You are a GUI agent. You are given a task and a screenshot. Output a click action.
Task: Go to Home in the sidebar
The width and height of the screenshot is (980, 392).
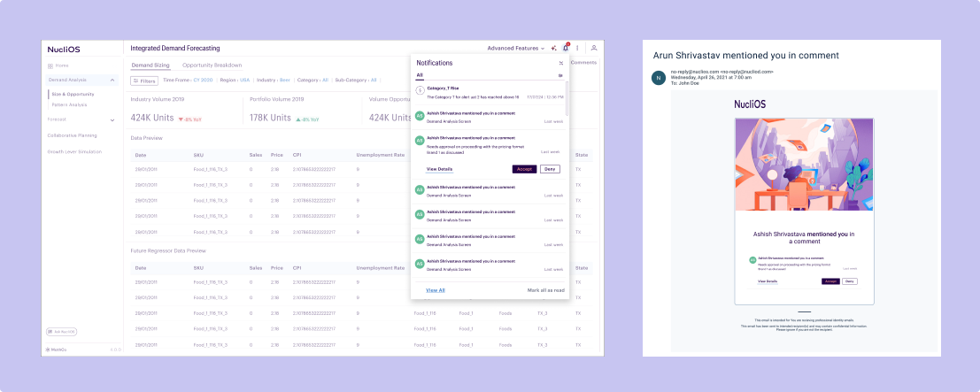tap(62, 65)
